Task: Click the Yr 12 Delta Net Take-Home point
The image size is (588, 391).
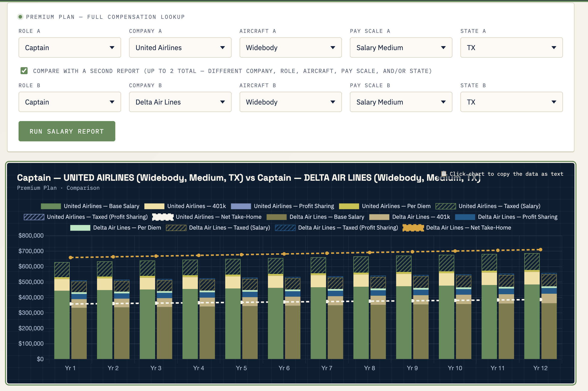Action: tap(541, 250)
